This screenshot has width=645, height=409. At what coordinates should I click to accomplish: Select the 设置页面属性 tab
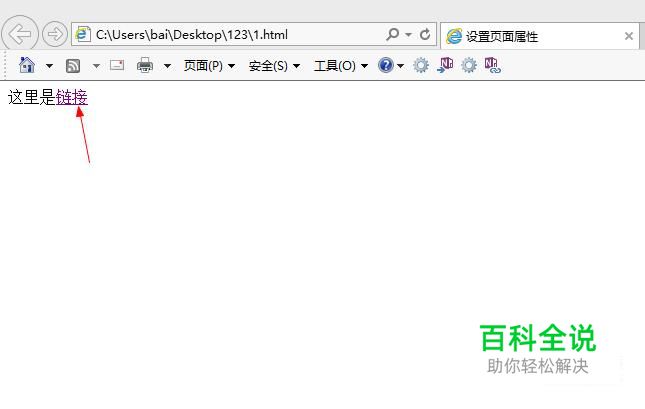pyautogui.click(x=539, y=36)
